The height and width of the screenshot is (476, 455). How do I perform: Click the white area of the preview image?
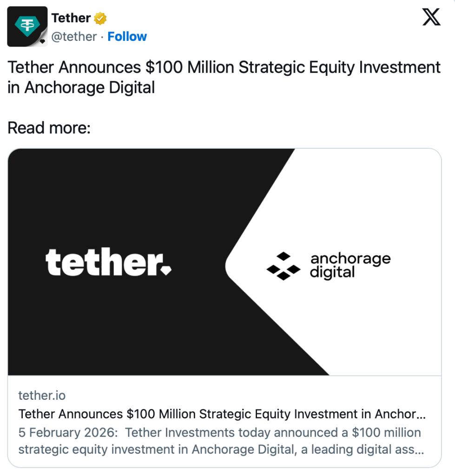(x=381, y=195)
